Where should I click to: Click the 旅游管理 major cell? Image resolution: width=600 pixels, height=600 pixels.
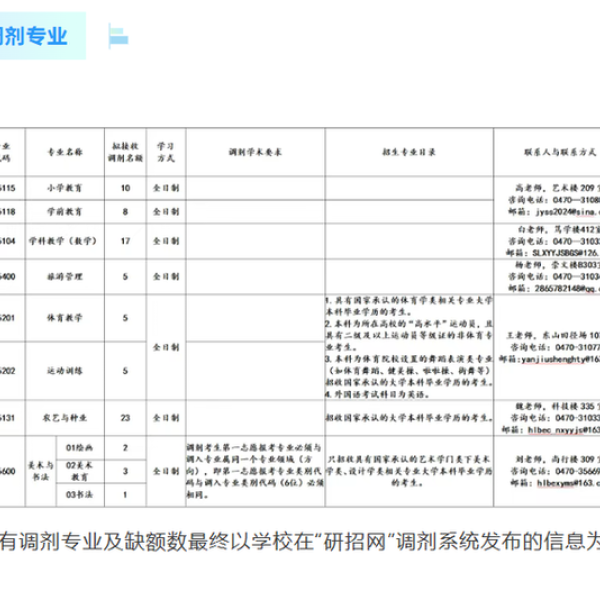pyautogui.click(x=65, y=277)
